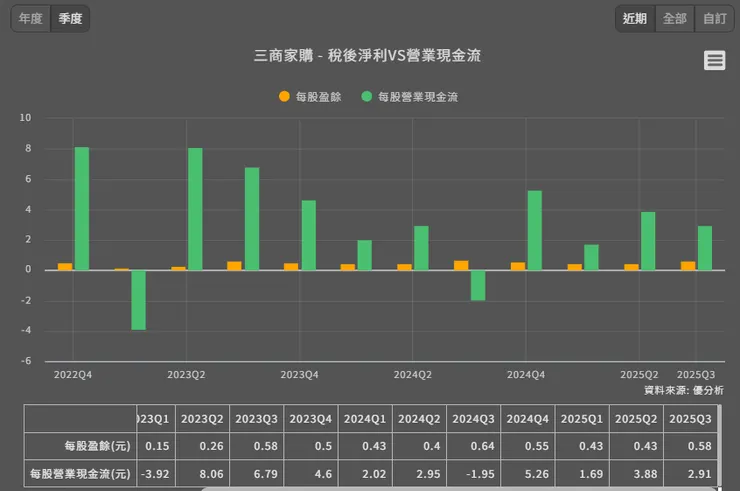Click the 2025Q1 table column header
The image size is (740, 491).
pos(582,419)
